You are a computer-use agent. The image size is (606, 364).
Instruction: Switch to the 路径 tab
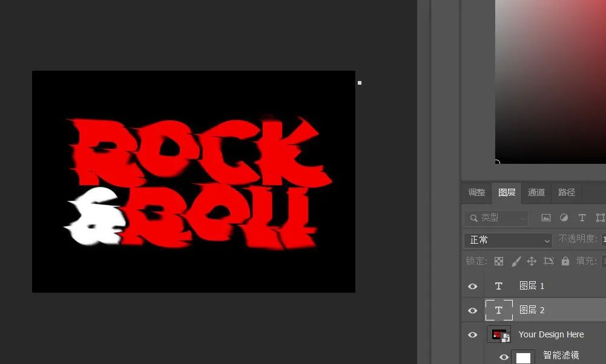coord(567,192)
